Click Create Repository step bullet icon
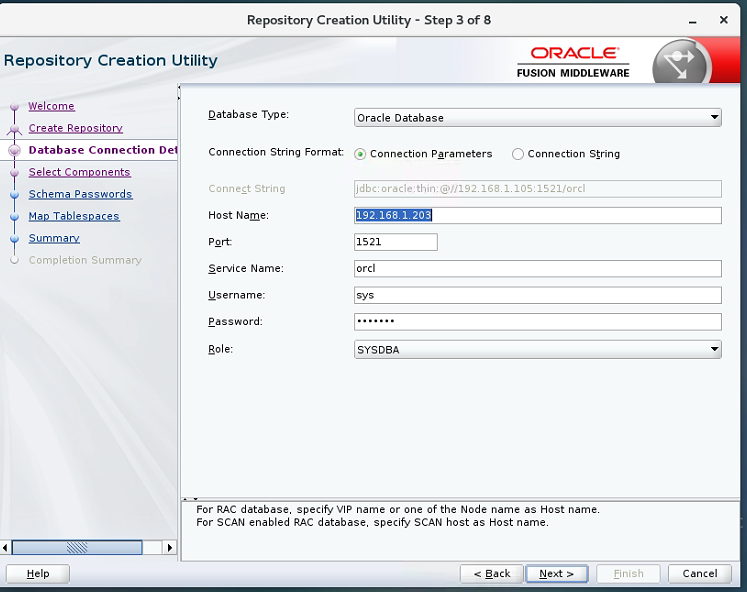Screen dimensions: 747x592 click(15, 129)
